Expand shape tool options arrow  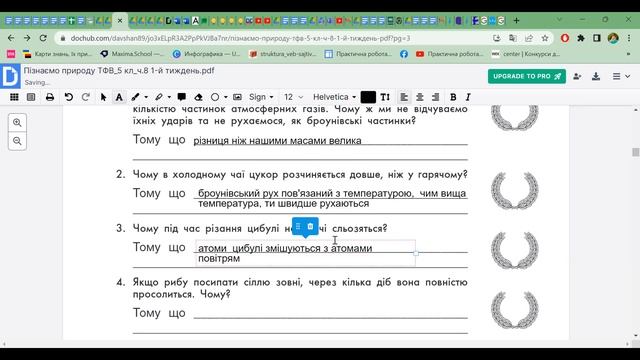pos(225,97)
